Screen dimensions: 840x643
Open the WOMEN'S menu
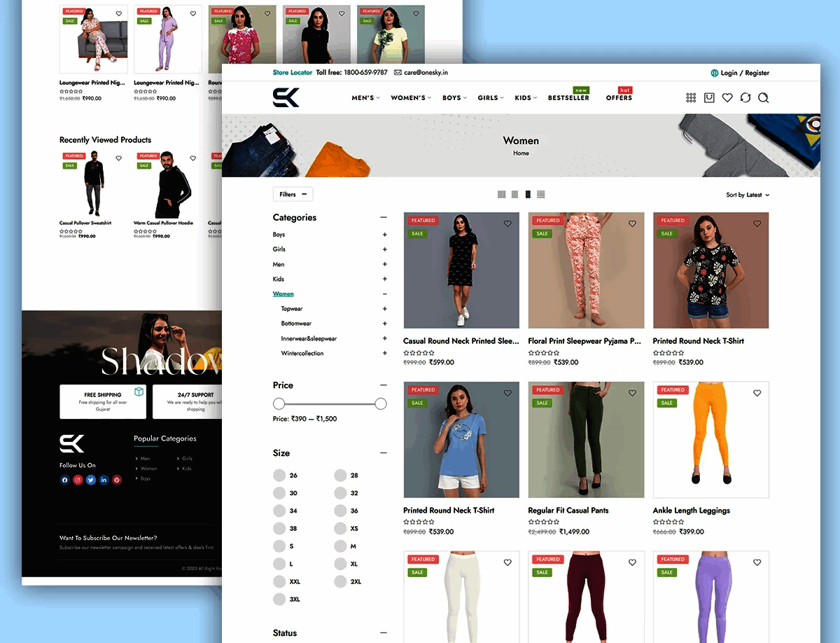(x=411, y=98)
